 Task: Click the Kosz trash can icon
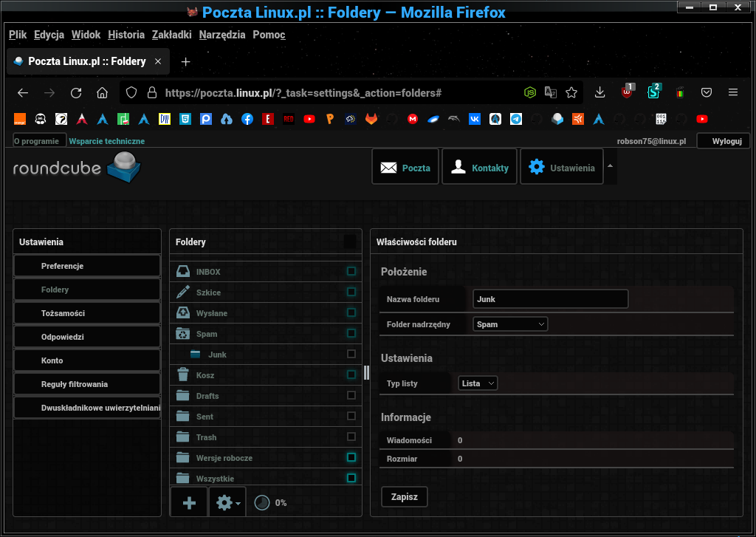(x=183, y=375)
